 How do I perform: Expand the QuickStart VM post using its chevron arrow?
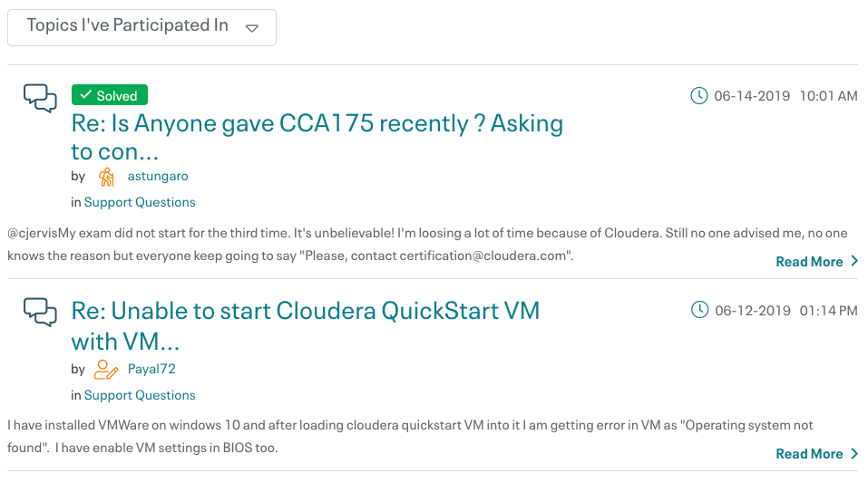853,454
